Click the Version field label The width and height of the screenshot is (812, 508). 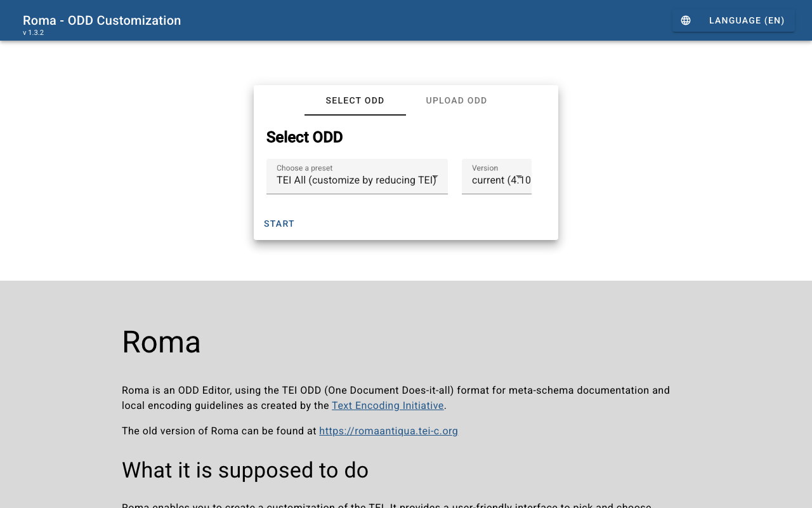(485, 168)
